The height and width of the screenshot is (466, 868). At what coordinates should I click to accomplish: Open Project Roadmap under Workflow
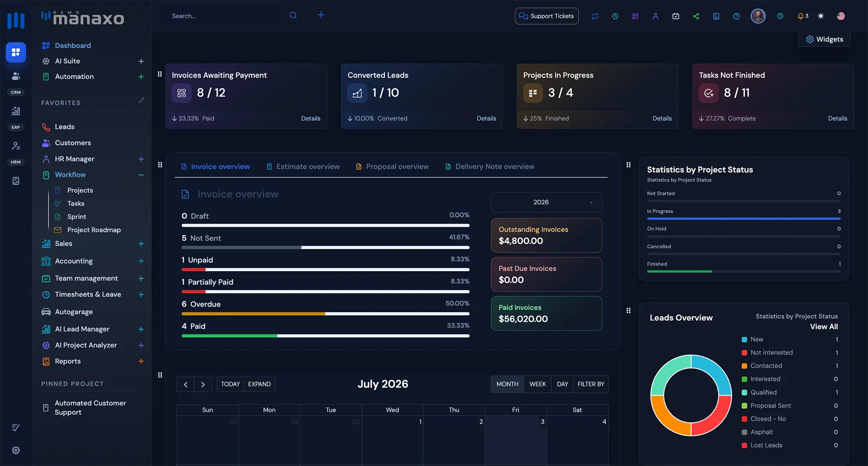click(x=94, y=230)
